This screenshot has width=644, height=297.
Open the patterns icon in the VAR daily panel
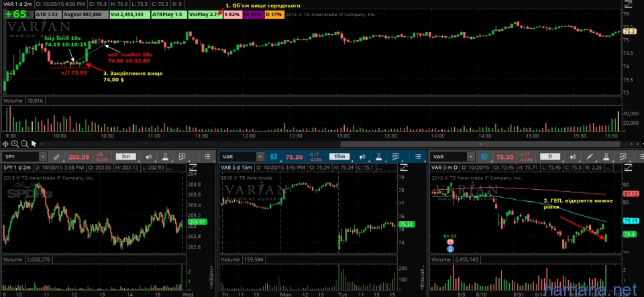pos(623,157)
